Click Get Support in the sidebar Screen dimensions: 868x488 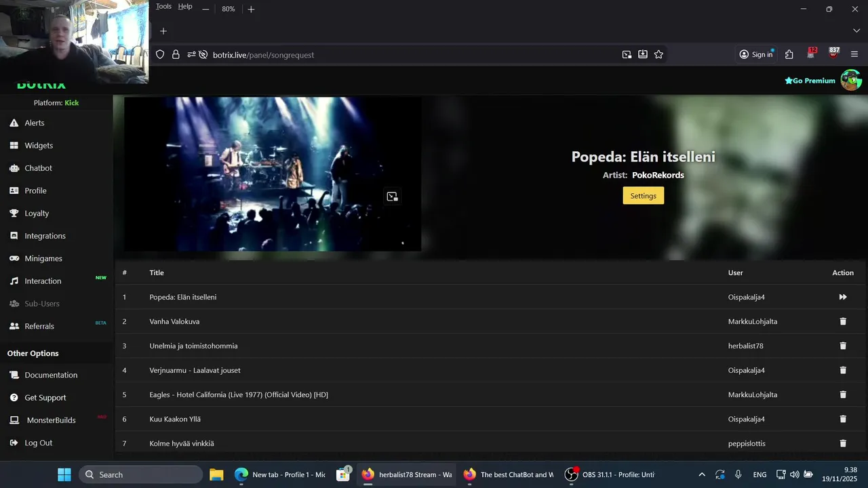[45, 397]
